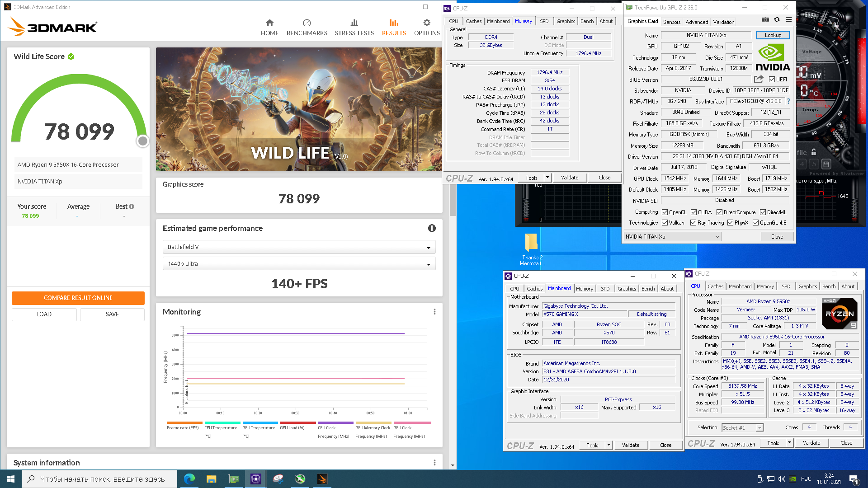Open the Socket #1 selection dropdown in CPU-Z
The height and width of the screenshot is (488, 868).
pyautogui.click(x=742, y=427)
